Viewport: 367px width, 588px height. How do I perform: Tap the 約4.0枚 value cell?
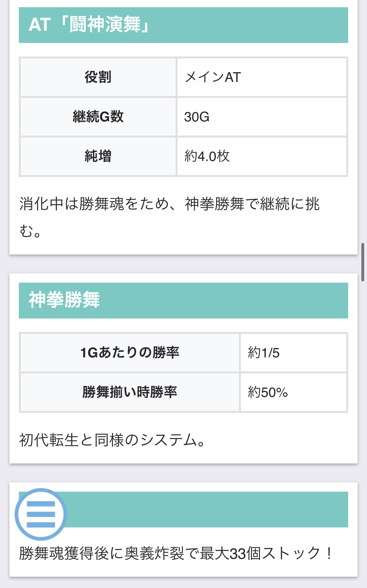pos(262,156)
